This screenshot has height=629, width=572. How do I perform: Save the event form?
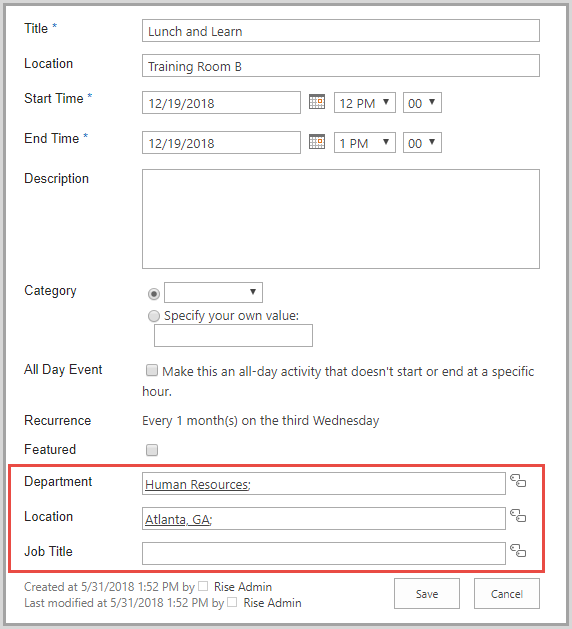(x=427, y=593)
